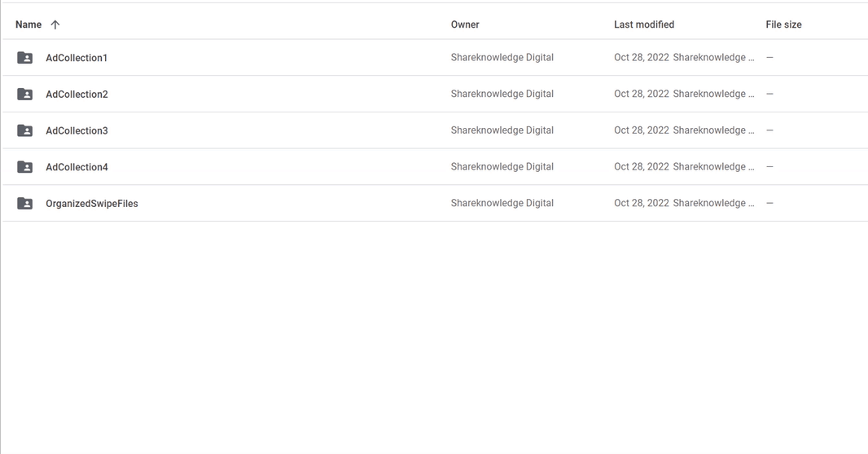Click the modified date for AdCollection4 row
Screen dimensions: 868x454
click(642, 166)
